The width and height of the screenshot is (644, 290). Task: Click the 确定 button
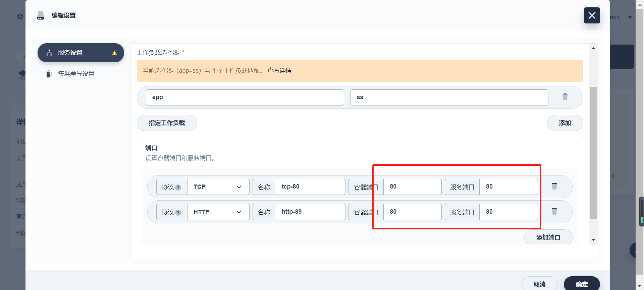(582, 284)
